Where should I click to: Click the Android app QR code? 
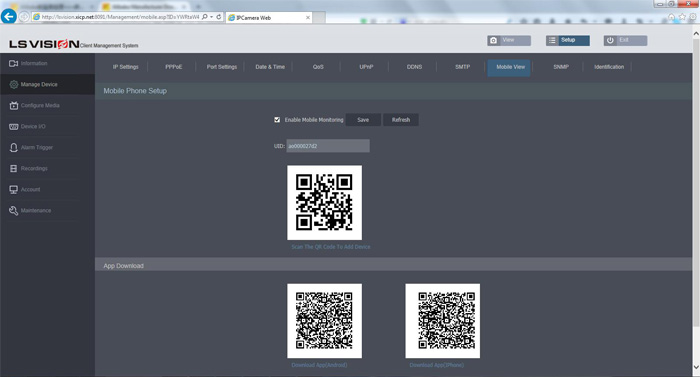[x=325, y=321]
